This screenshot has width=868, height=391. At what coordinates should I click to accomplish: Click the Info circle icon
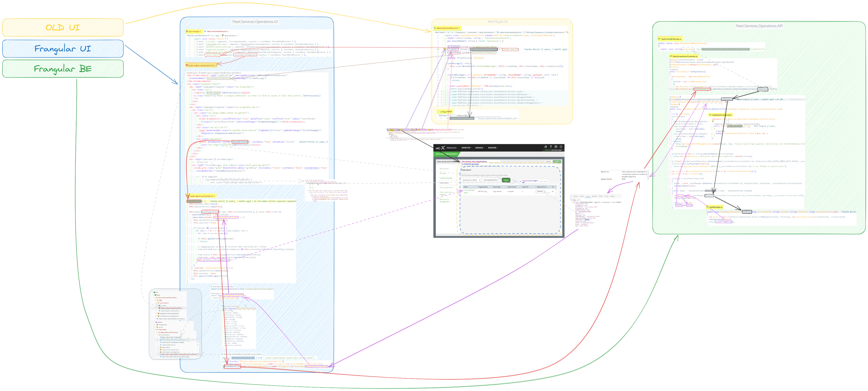(556, 147)
